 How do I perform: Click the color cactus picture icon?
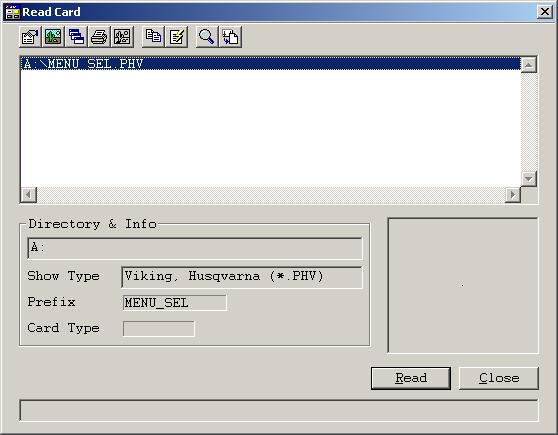[53, 37]
